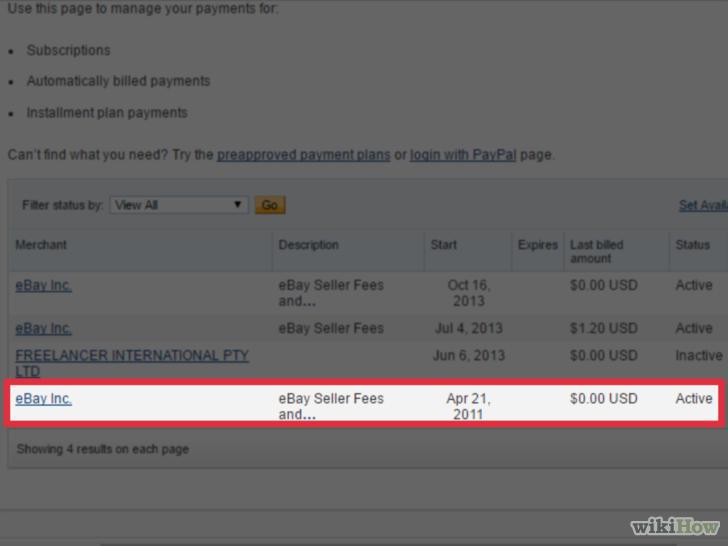The image size is (728, 546).
Task: Select 'eBay Seller Fees' description in Jul 4 row
Action: coord(331,328)
